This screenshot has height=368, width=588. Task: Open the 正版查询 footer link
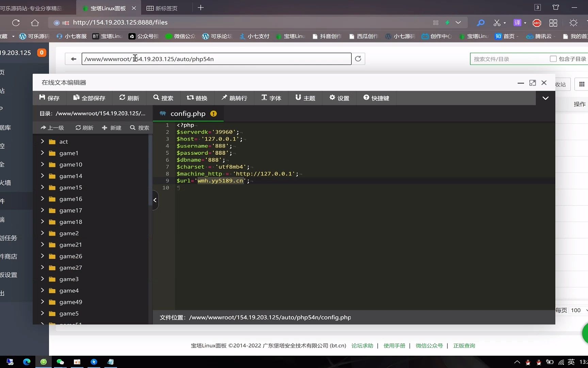(464, 346)
